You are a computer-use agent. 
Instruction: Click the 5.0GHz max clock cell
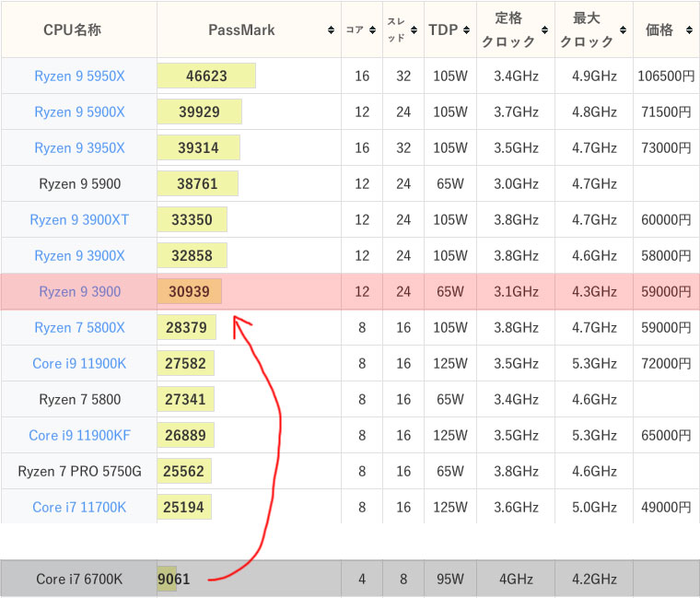click(x=594, y=508)
